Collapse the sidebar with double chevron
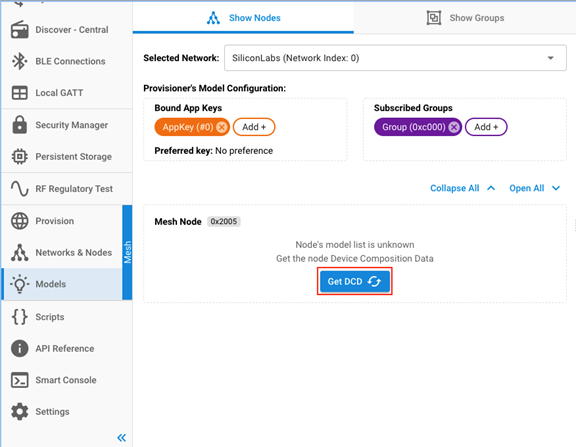Viewport: 576px width, 447px height. [x=122, y=438]
